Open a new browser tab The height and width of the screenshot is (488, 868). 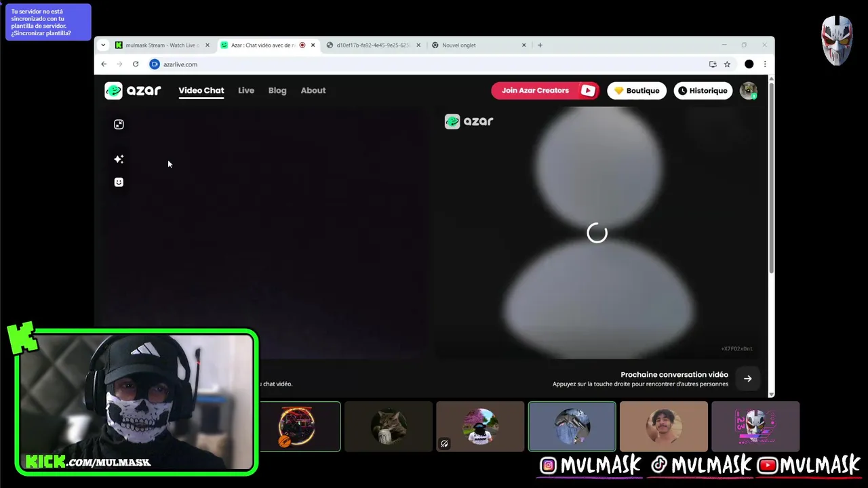tap(540, 45)
